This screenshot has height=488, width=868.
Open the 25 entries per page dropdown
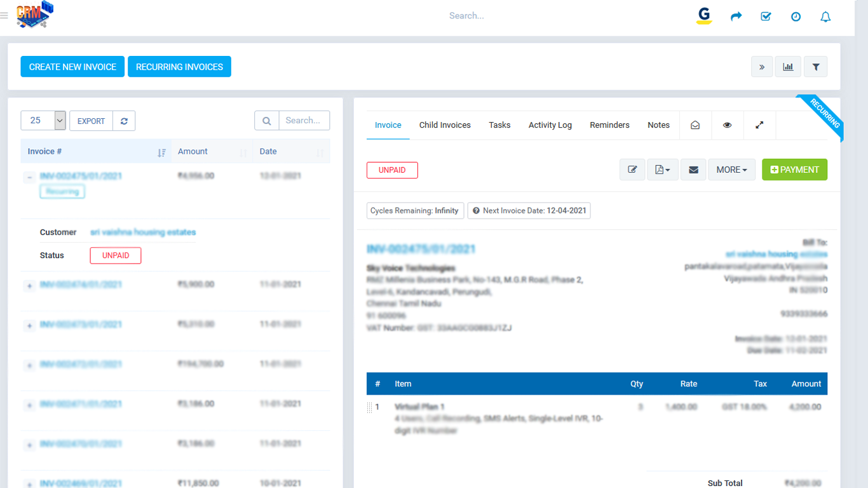pos(43,121)
